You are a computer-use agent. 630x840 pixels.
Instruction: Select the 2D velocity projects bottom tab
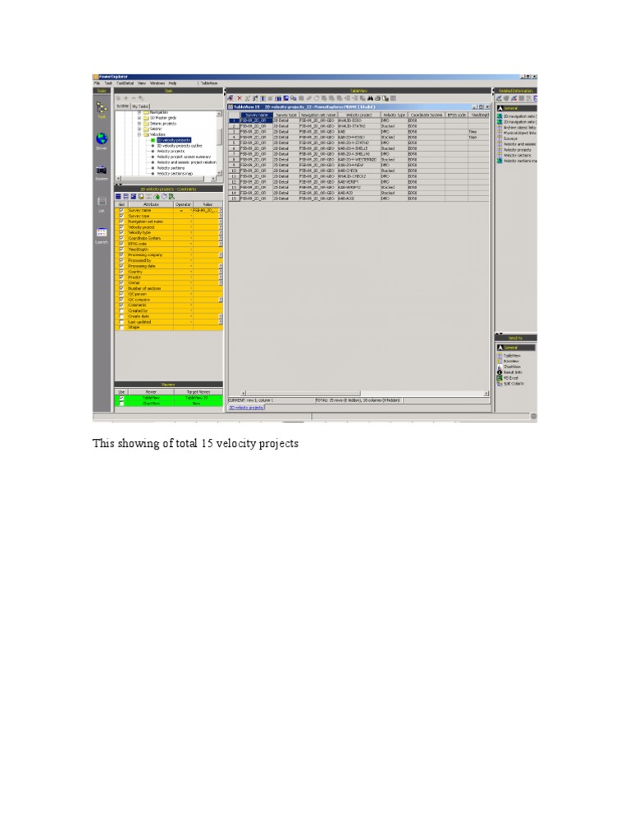click(246, 408)
